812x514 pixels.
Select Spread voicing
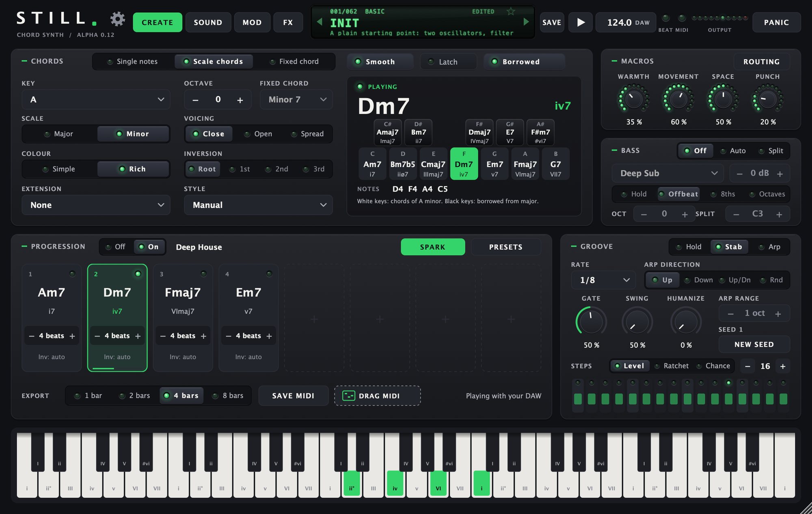pyautogui.click(x=308, y=134)
